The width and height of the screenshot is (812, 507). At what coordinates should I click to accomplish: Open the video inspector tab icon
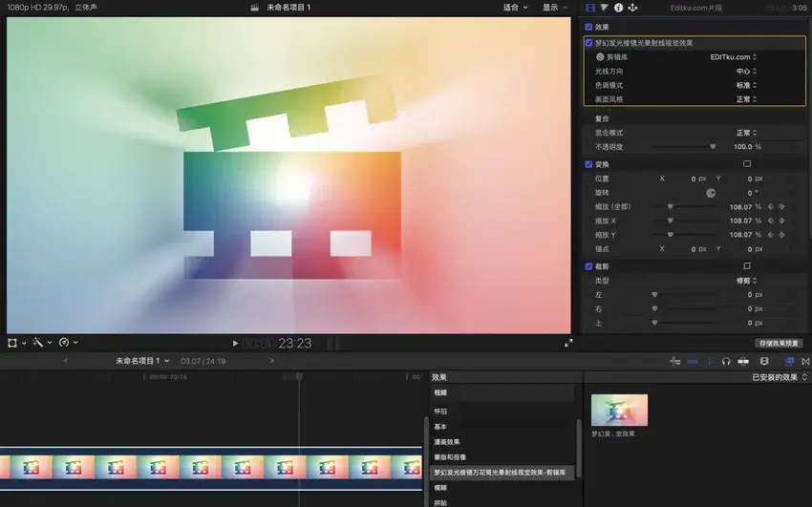tap(590, 8)
